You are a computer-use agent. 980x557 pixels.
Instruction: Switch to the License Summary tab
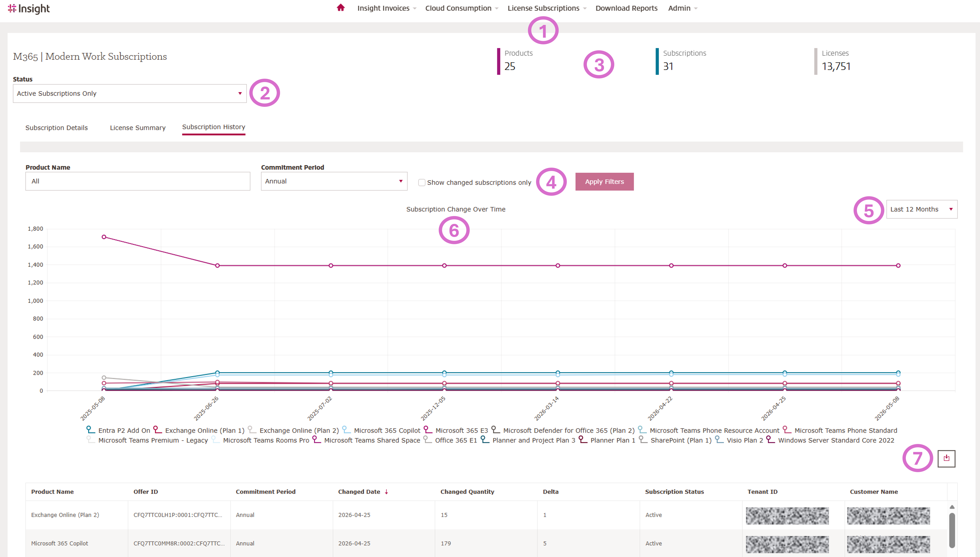[x=138, y=128]
